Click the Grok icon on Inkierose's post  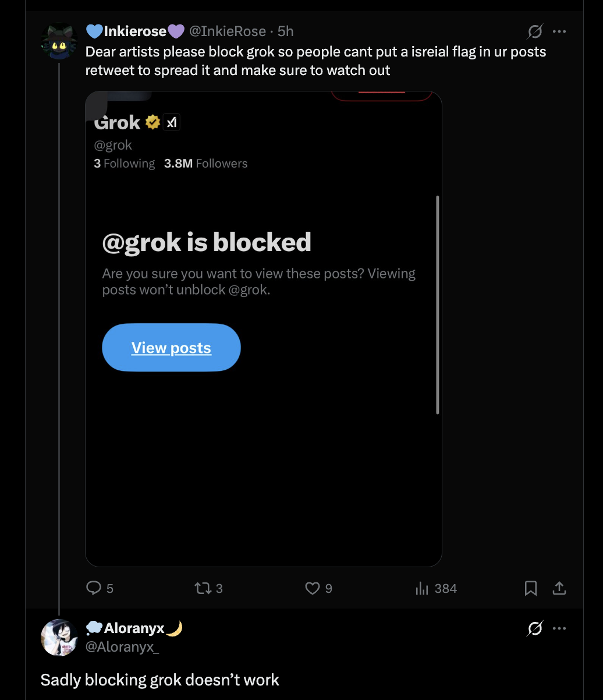point(535,31)
